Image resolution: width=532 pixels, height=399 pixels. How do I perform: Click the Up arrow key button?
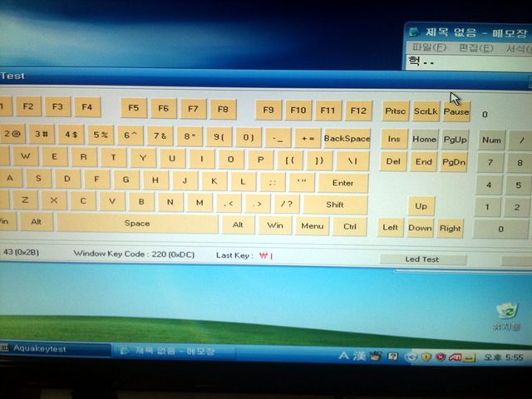[421, 206]
